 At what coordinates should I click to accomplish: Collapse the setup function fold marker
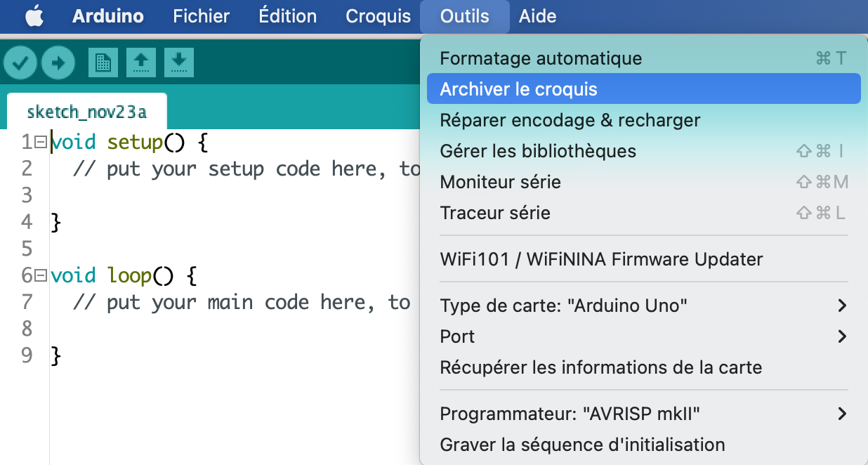41,143
